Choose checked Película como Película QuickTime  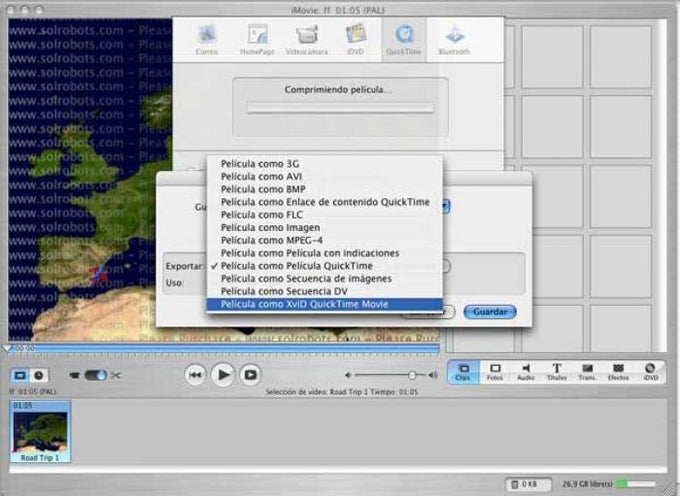324,266
